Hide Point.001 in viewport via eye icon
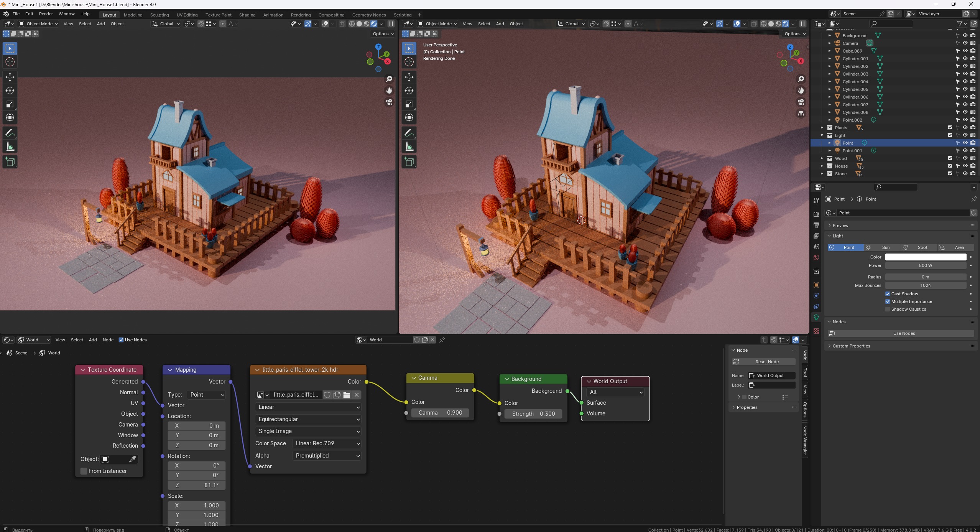The width and height of the screenshot is (980, 532). pos(965,150)
